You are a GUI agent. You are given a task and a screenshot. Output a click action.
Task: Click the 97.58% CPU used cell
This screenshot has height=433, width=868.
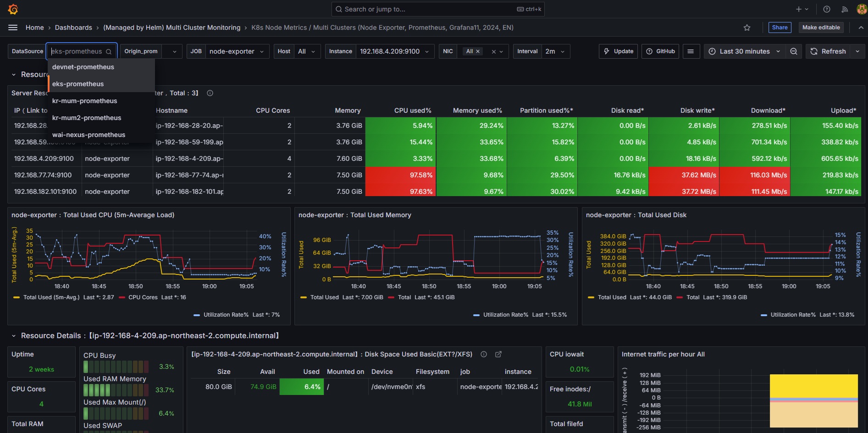(x=400, y=175)
